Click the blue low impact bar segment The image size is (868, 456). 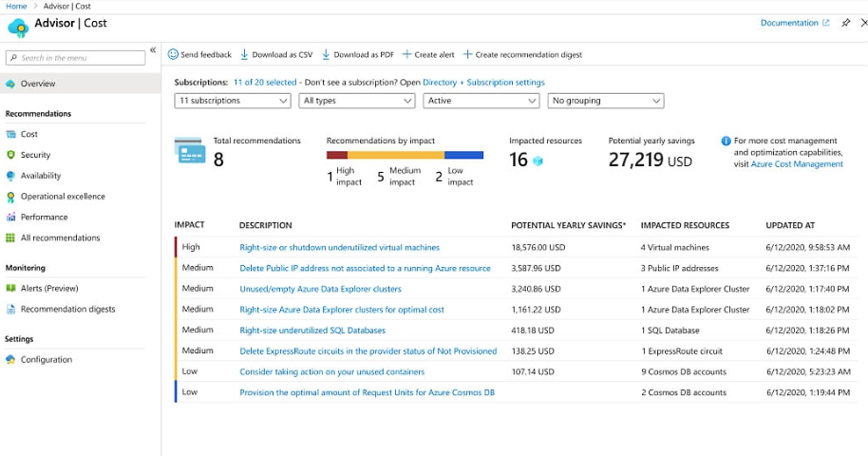[463, 155]
